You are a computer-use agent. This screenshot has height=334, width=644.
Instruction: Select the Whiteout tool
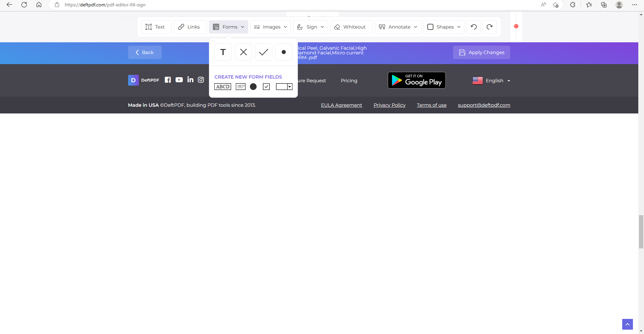pyautogui.click(x=351, y=27)
